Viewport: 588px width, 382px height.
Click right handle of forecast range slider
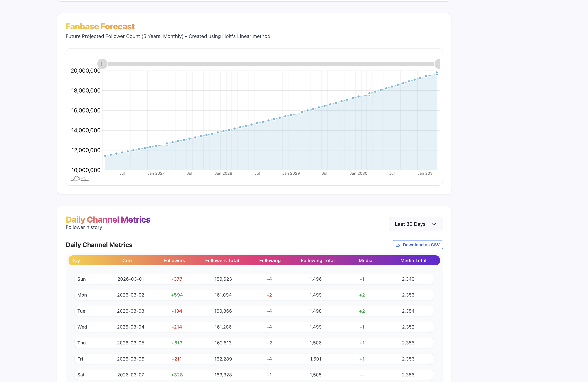[x=438, y=64]
